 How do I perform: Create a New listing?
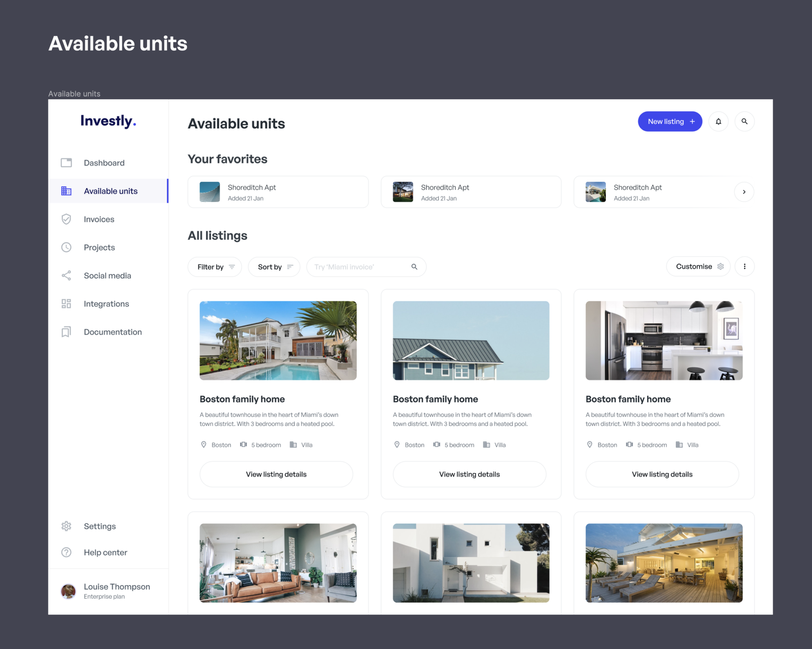pyautogui.click(x=670, y=122)
